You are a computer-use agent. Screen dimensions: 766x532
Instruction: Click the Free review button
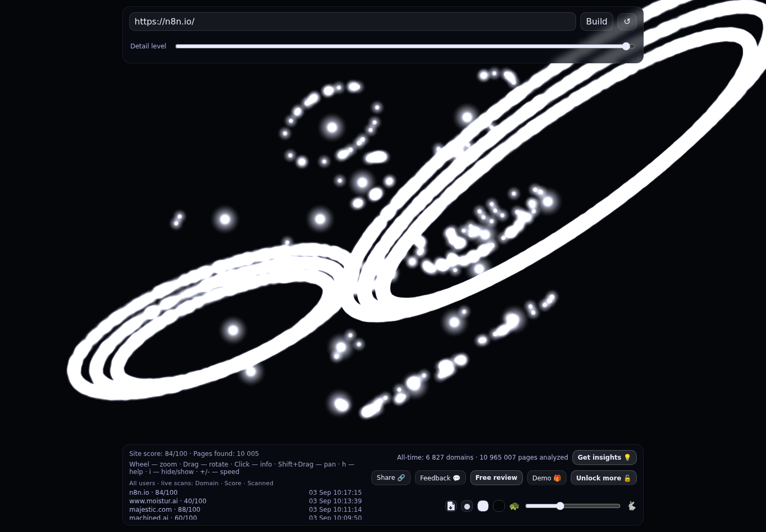496,478
